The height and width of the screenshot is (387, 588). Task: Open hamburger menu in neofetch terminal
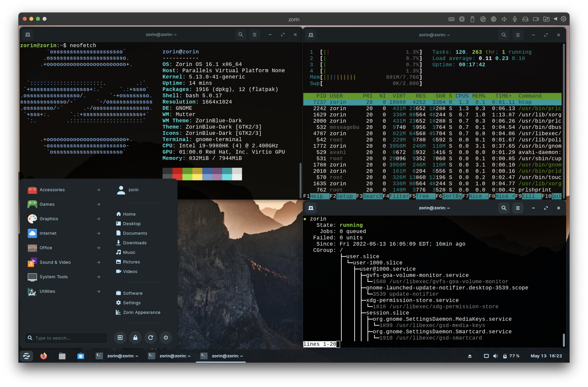[254, 35]
